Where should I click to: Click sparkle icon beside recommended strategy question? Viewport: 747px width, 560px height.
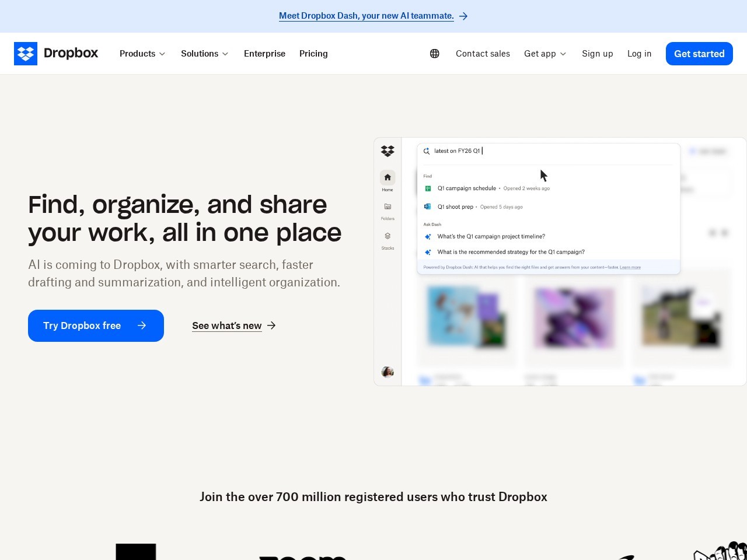click(x=428, y=252)
